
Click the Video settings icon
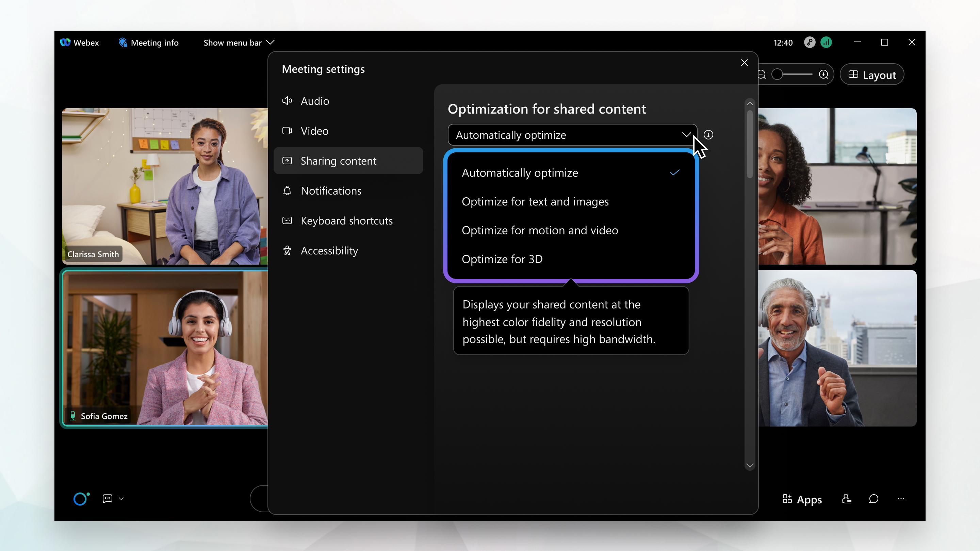tap(288, 131)
